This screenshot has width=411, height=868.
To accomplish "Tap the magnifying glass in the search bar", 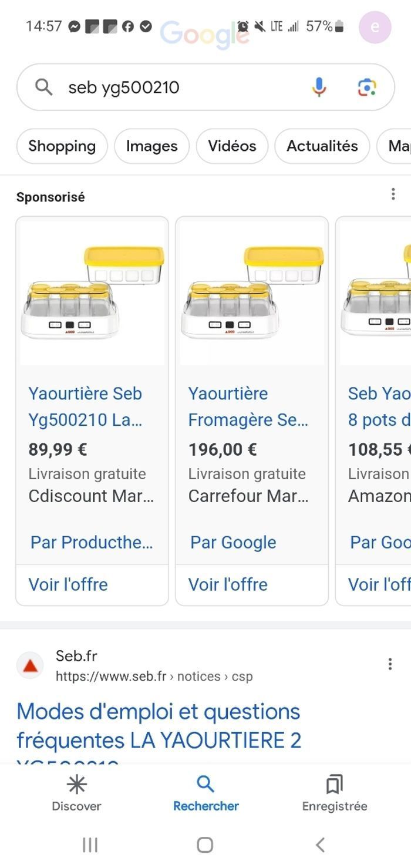I will [44, 86].
